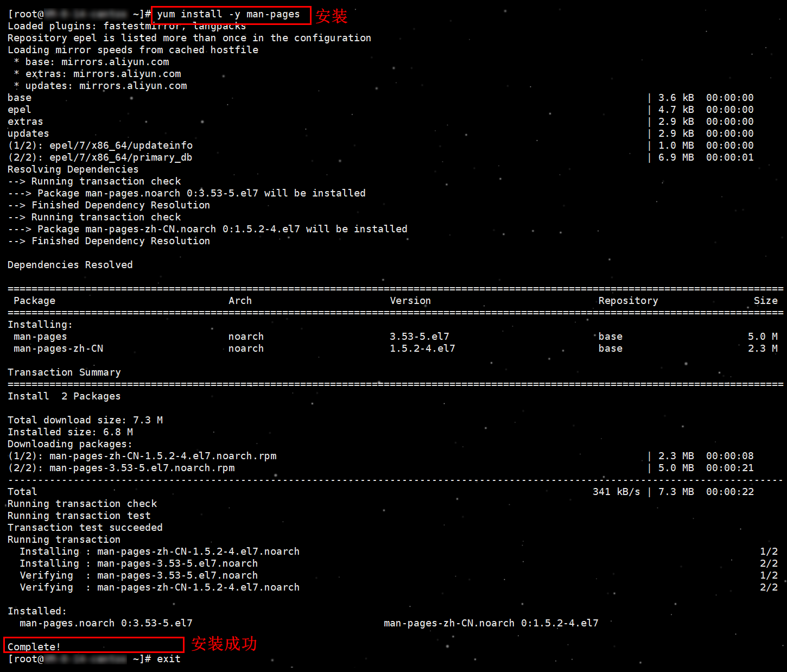Click 'Verifying : man-pages-zh-CN-1.5.2-4.el7.noarch'
The height and width of the screenshot is (672, 787).
[160, 587]
